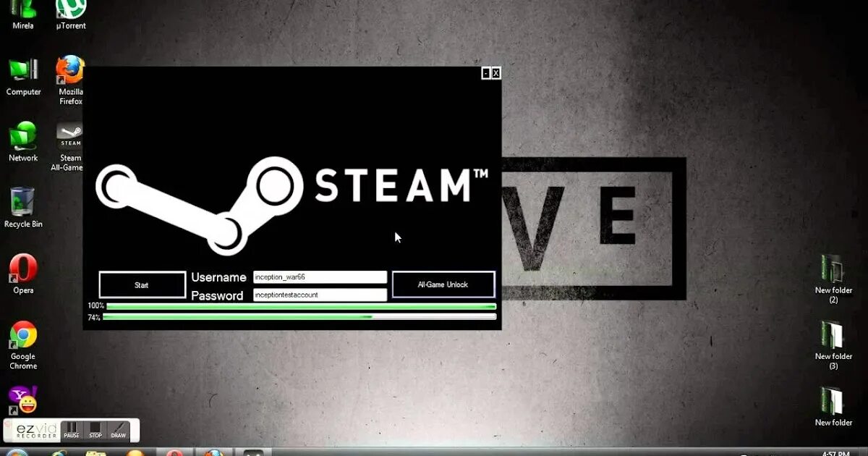868x456 pixels.
Task: Focus the Username input field
Action: 320,277
